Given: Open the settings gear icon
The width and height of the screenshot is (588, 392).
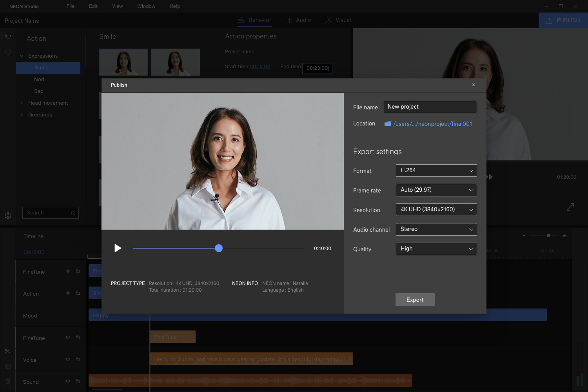Looking at the screenshot, I should coord(8,216).
